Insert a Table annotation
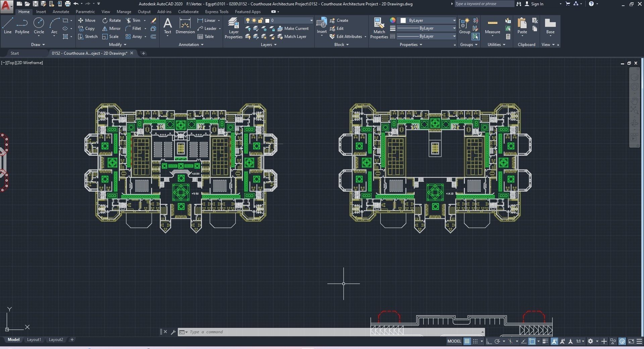This screenshot has width=644, height=349. point(206,37)
